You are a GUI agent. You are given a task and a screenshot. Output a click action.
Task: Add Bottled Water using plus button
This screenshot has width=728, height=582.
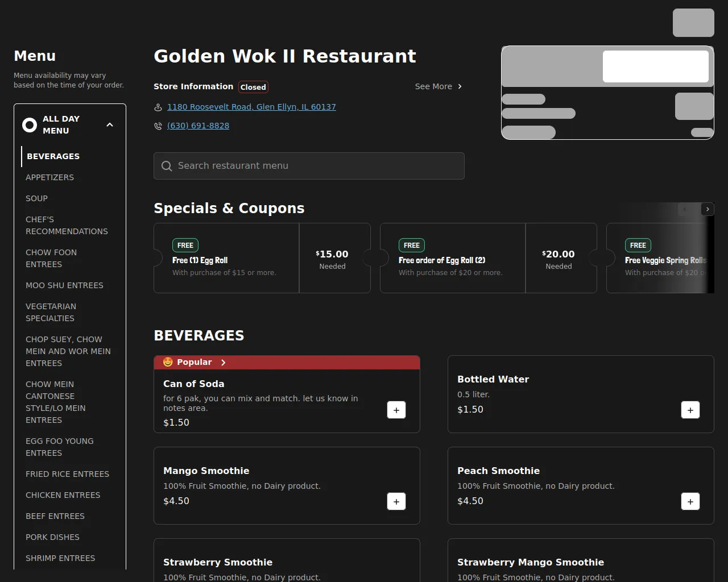click(x=690, y=410)
